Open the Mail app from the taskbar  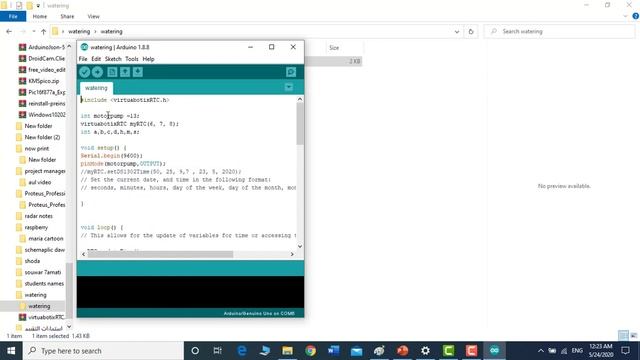(x=356, y=351)
